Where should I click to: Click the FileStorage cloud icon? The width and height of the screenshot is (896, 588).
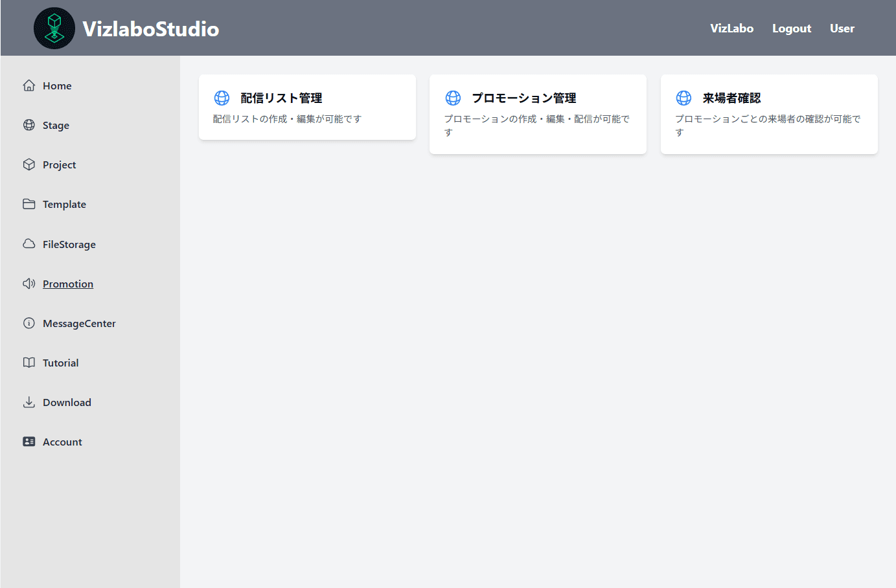tap(29, 244)
